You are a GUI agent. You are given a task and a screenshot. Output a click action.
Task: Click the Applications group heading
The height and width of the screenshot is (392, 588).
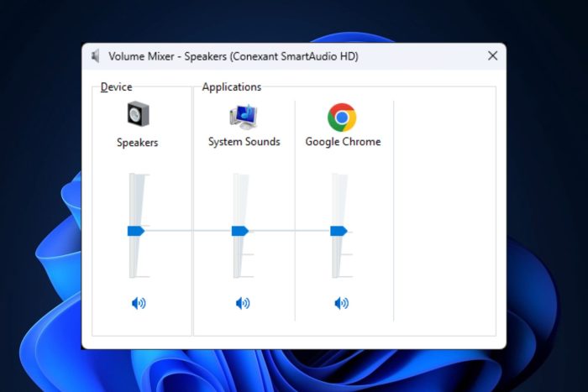(232, 87)
